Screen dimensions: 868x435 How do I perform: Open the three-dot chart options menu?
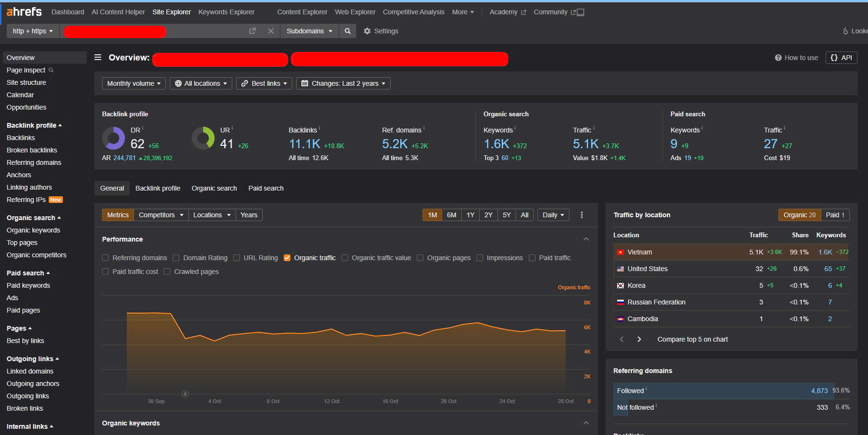tap(581, 215)
